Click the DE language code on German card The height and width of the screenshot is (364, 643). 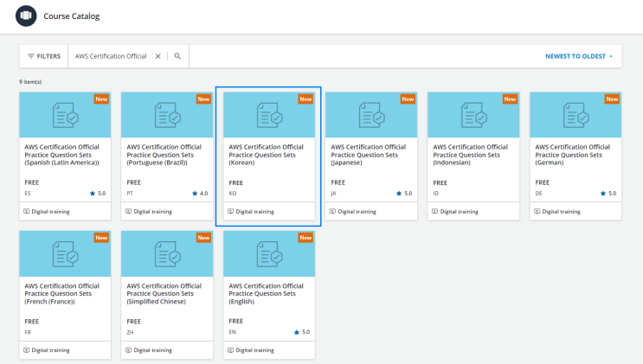[x=538, y=193]
